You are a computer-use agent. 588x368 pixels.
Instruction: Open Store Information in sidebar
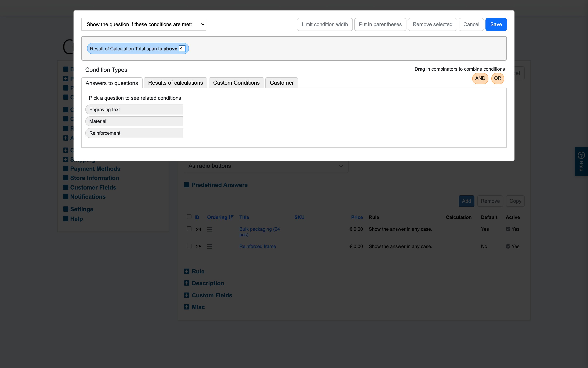(x=94, y=178)
